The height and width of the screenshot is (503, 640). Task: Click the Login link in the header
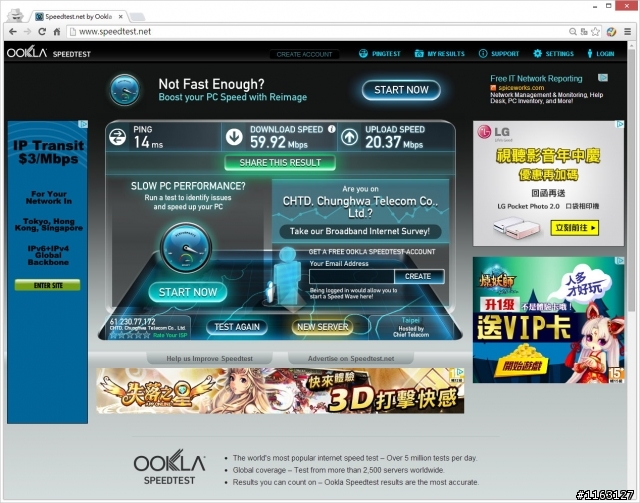600,53
